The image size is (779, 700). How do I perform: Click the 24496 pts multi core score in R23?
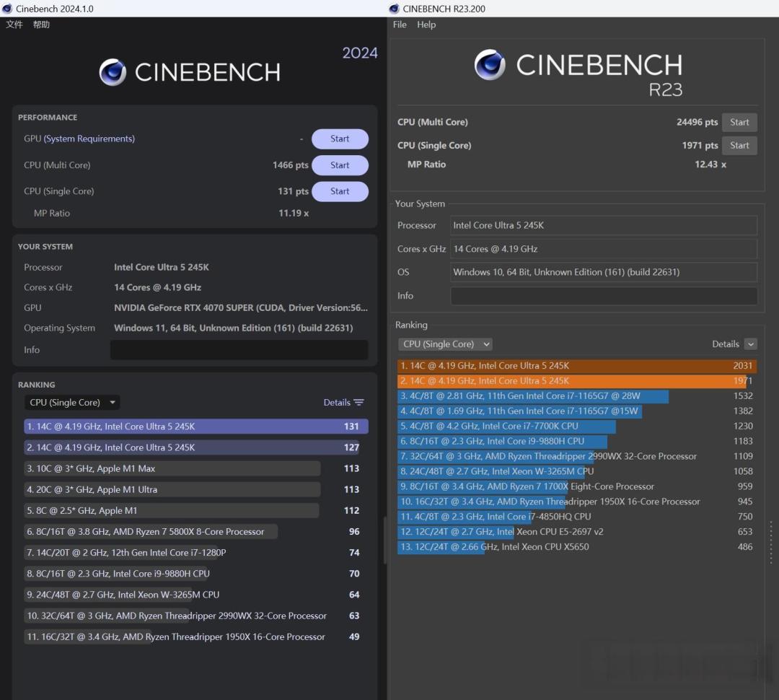coord(697,122)
